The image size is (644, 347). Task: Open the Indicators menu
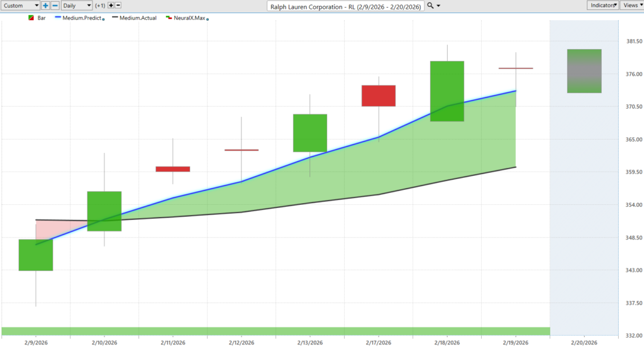602,5
